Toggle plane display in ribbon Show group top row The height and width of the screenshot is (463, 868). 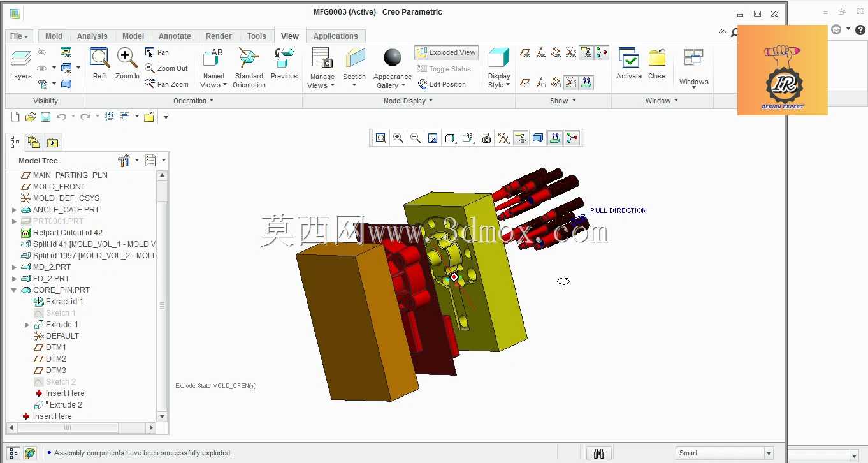point(525,52)
